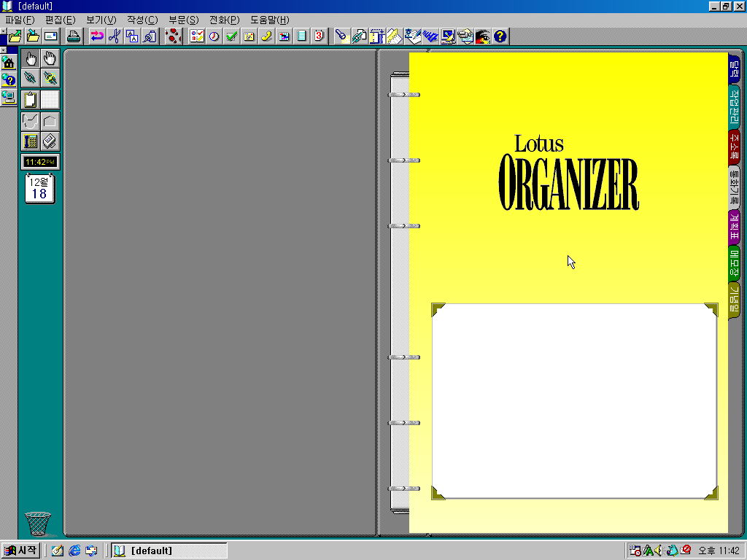Cut with the scissors toolbar icon

[115, 36]
